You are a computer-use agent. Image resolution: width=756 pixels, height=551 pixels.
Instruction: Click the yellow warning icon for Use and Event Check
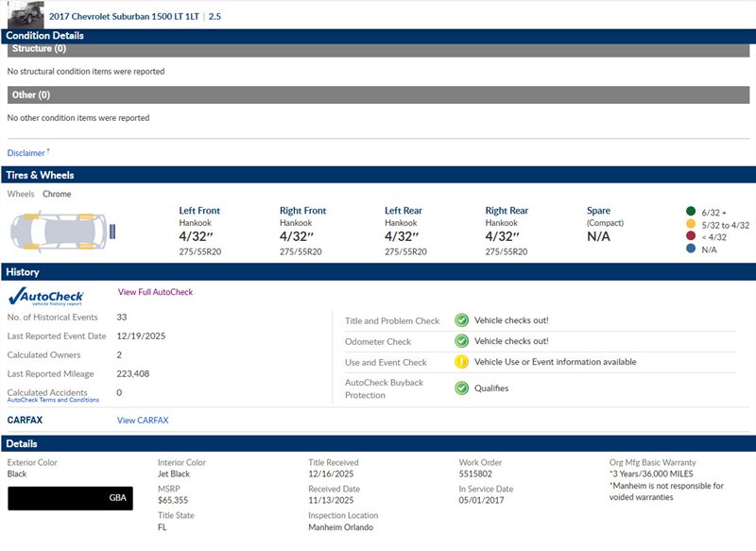[461, 362]
